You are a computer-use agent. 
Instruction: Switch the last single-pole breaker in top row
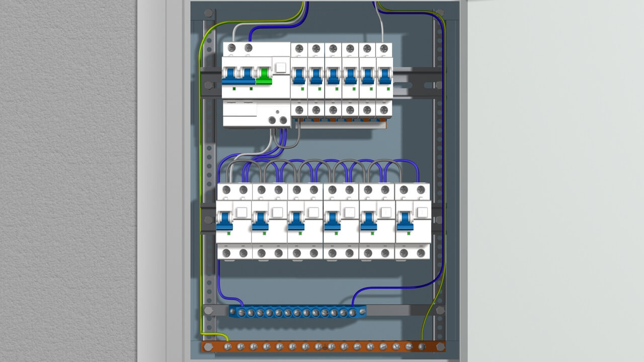click(384, 75)
